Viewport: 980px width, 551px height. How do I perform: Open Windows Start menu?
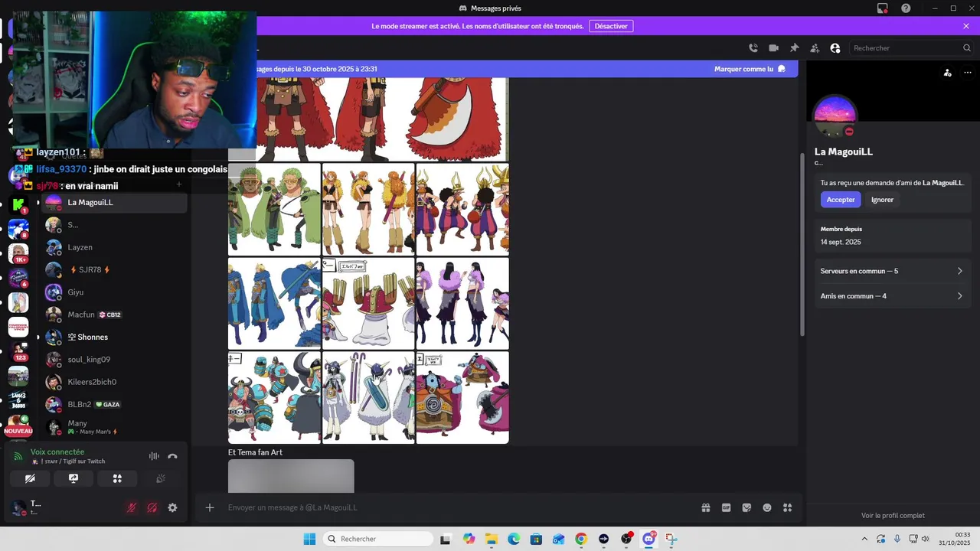[309, 539]
